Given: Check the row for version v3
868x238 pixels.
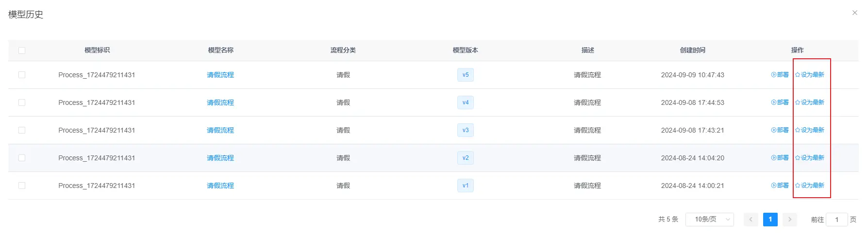Looking at the screenshot, I should coord(22,130).
